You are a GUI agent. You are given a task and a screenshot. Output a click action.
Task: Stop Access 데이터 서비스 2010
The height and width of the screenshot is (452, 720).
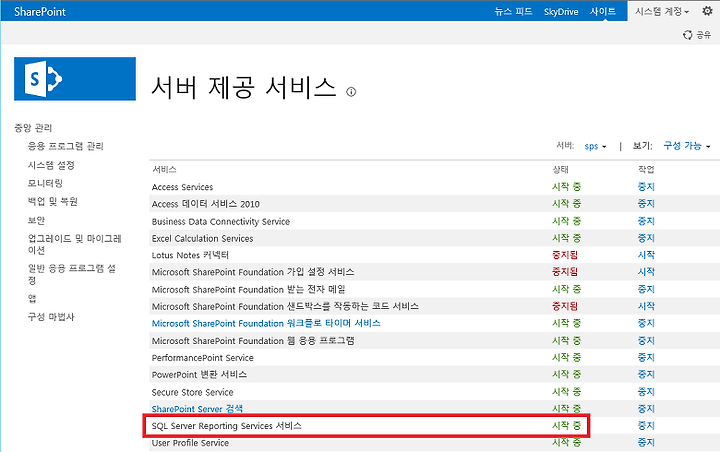646,203
